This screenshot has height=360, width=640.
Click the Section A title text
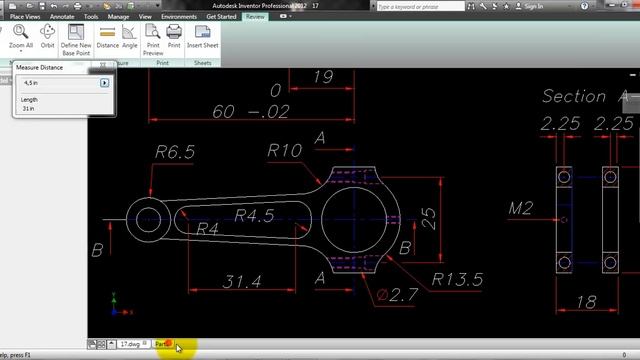586,96
